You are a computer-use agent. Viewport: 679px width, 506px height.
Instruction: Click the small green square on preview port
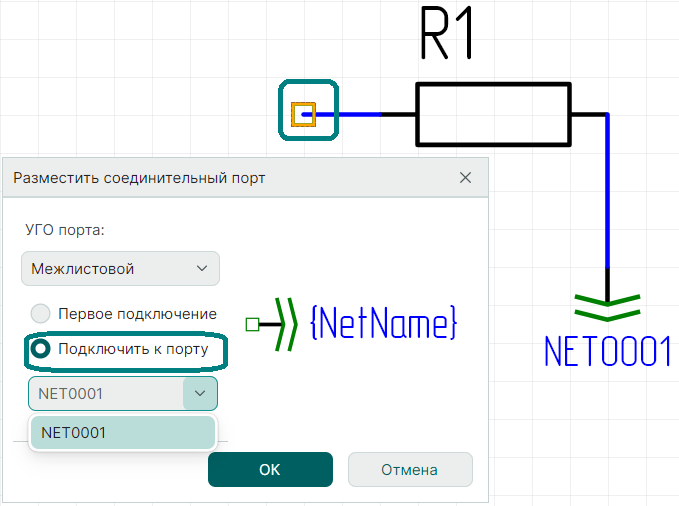pos(252,324)
